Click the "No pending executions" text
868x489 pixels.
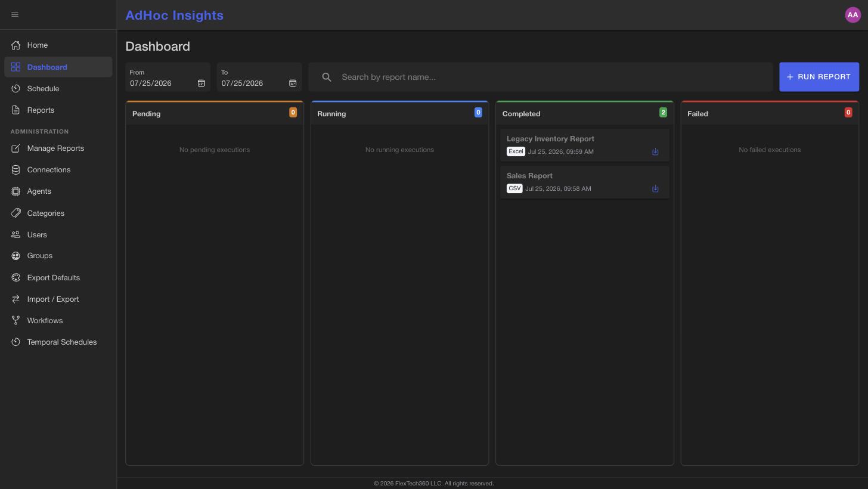pyautogui.click(x=215, y=150)
